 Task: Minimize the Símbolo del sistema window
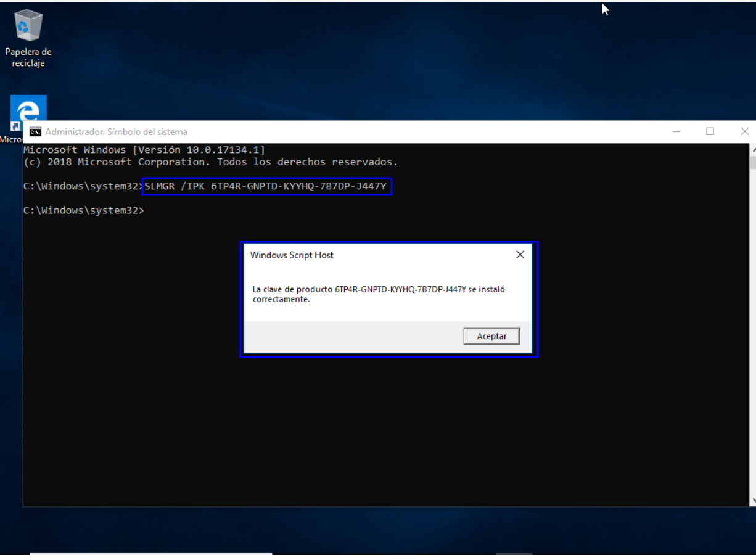coord(676,131)
